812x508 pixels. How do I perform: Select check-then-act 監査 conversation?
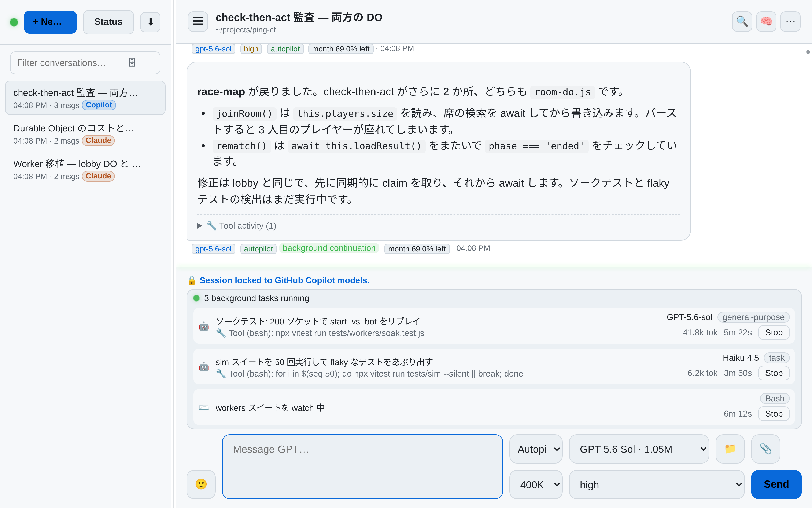pos(85,98)
